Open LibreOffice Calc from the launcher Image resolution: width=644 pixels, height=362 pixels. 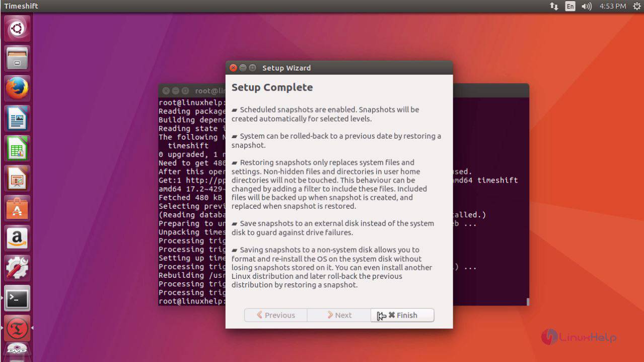pos(17,149)
